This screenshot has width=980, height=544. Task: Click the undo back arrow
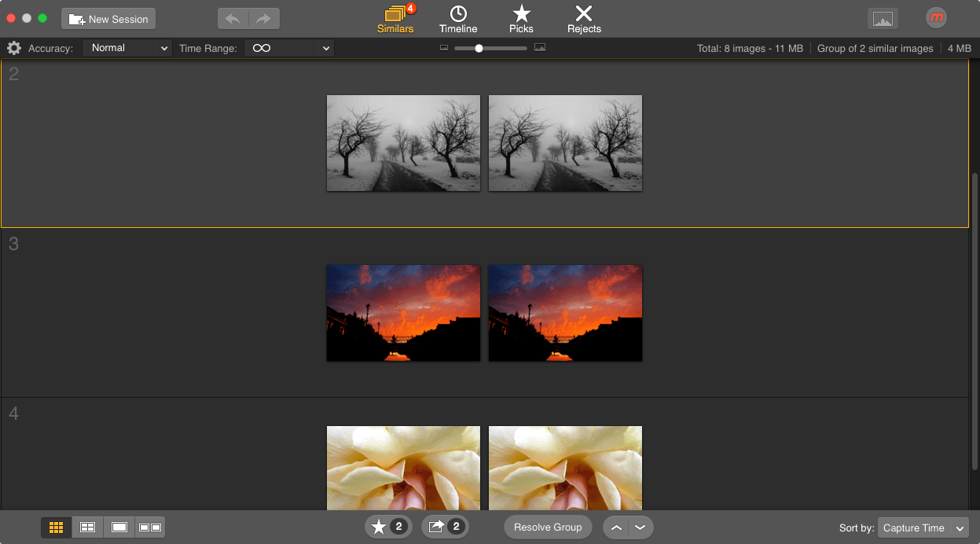[233, 19]
